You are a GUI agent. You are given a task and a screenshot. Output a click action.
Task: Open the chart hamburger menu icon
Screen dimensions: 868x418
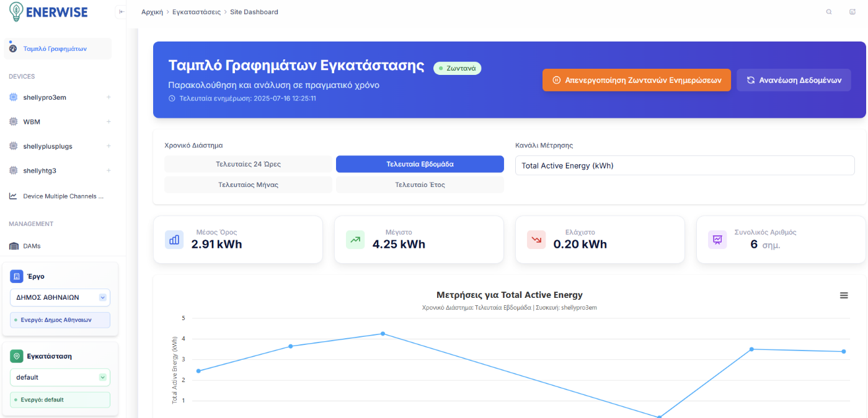[x=844, y=295]
